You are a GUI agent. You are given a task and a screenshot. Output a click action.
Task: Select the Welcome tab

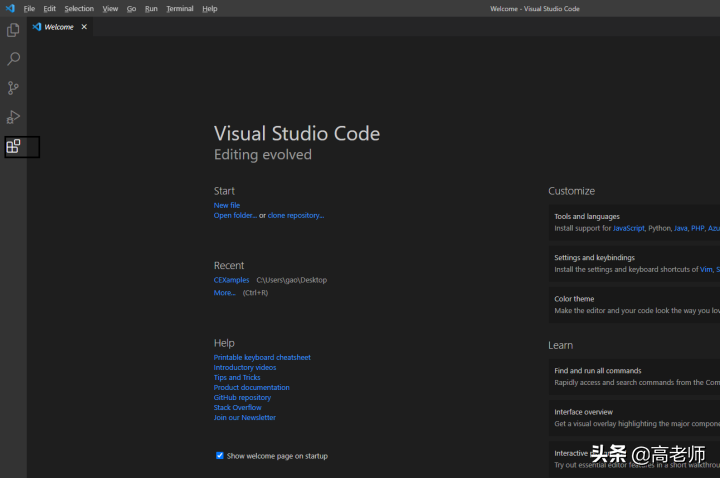tap(60, 27)
